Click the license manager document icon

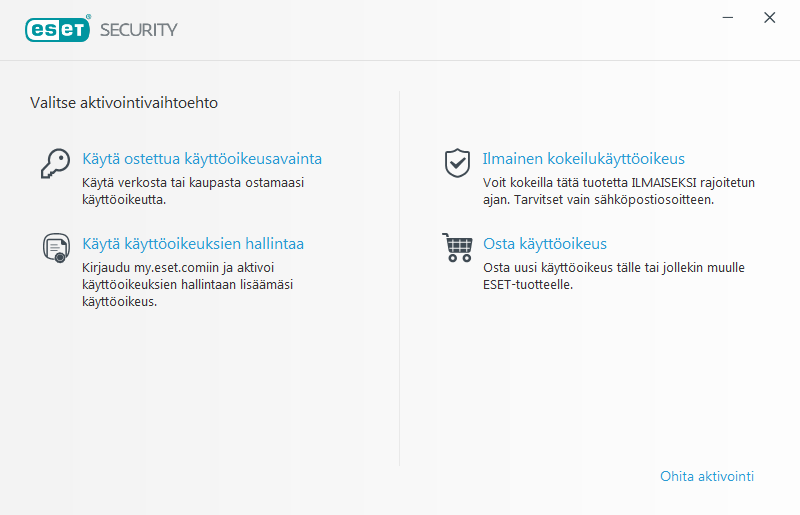55,247
